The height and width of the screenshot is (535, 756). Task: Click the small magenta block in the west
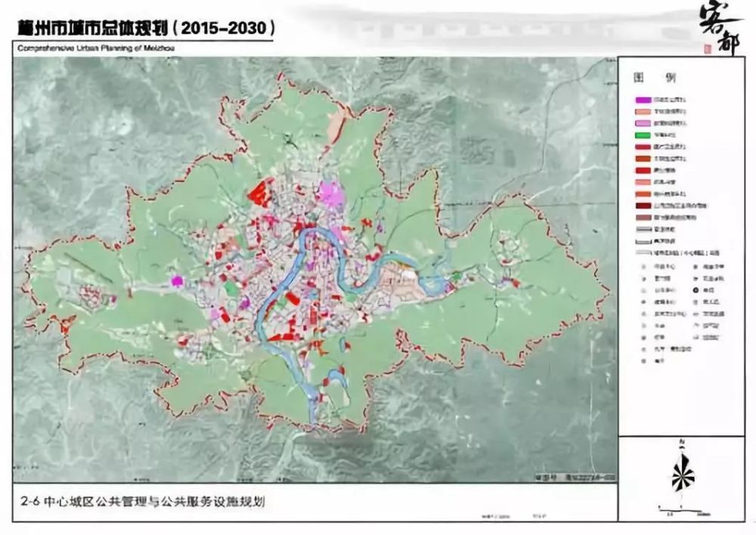click(178, 281)
